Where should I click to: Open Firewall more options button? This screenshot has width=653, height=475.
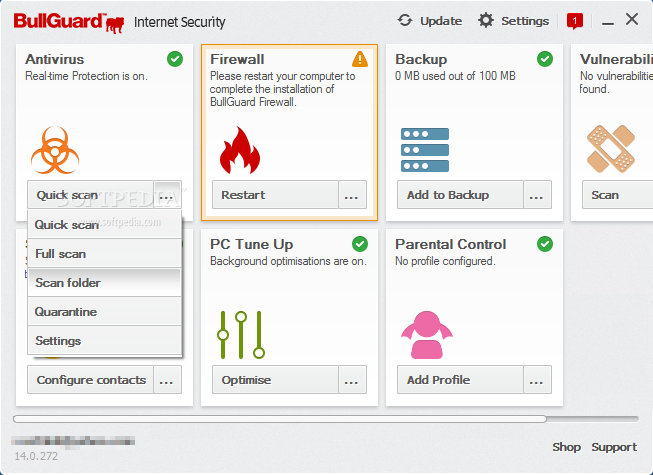(x=352, y=194)
